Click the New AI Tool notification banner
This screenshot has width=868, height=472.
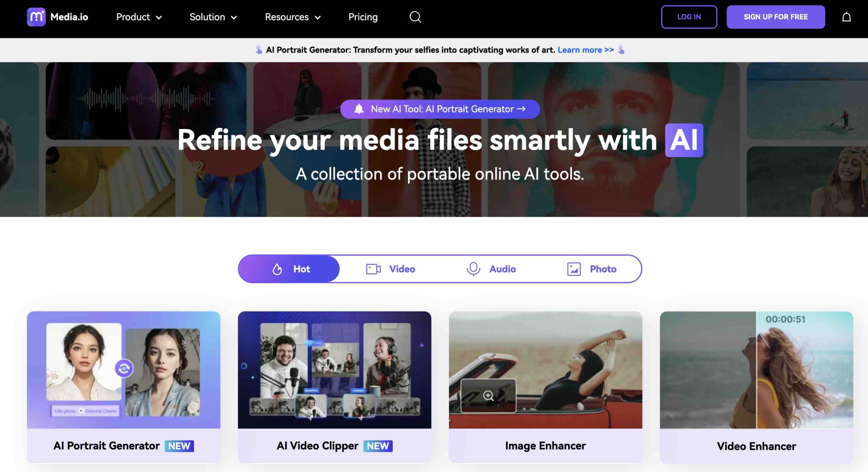tap(439, 109)
